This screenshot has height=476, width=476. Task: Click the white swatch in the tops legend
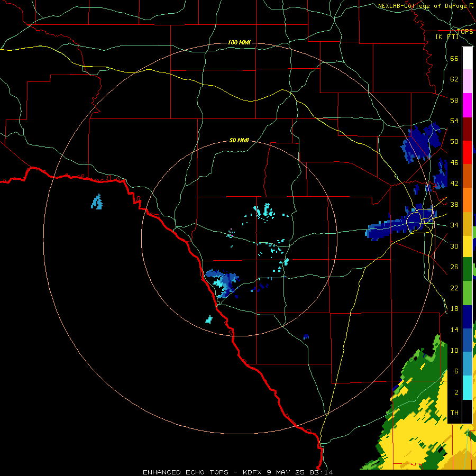click(x=467, y=58)
